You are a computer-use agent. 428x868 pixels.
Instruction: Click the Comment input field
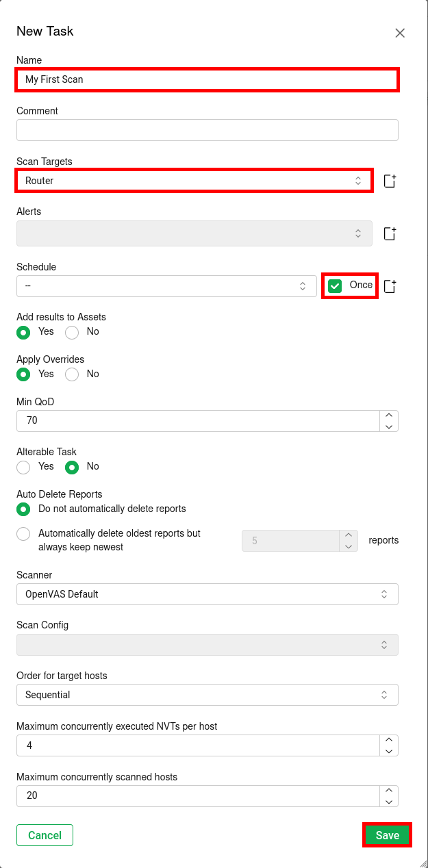pyautogui.click(x=207, y=130)
